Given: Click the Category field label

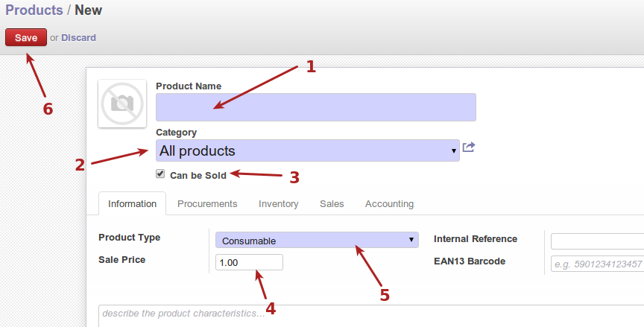Looking at the screenshot, I should coord(176,132).
